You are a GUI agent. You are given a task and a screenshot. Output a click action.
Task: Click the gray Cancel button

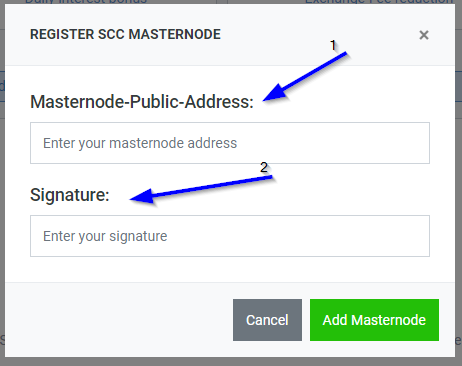pyautogui.click(x=267, y=320)
